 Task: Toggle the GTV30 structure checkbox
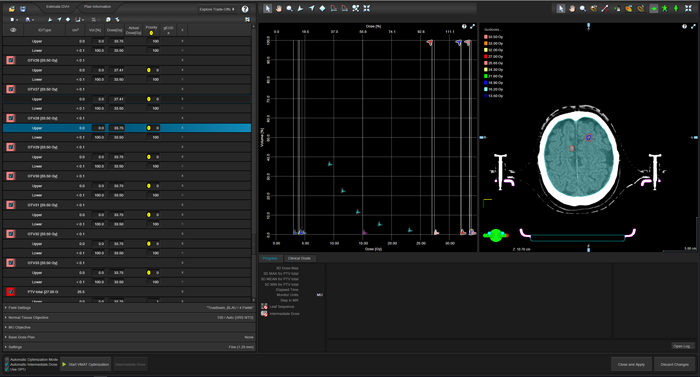(x=11, y=176)
